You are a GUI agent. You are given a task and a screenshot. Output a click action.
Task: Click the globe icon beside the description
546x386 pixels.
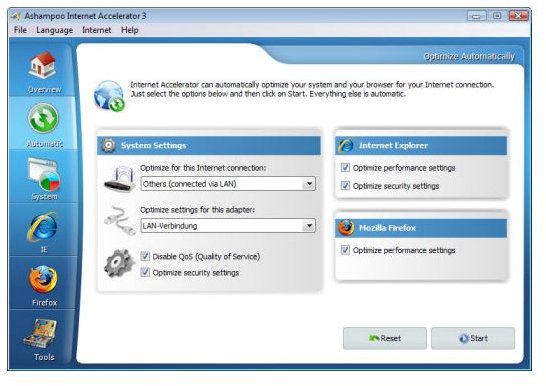(x=109, y=96)
